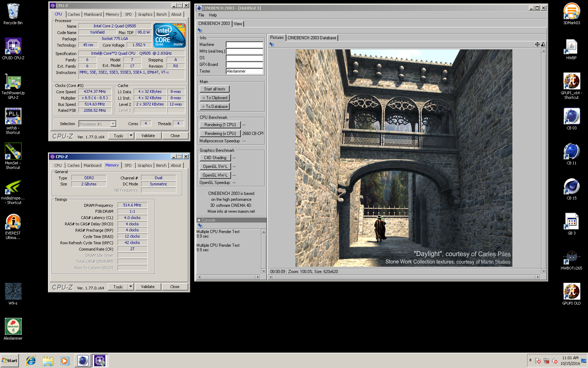Screen dimensions: 588x368
Task: Click the volume icon in system tray
Action: pos(555,361)
